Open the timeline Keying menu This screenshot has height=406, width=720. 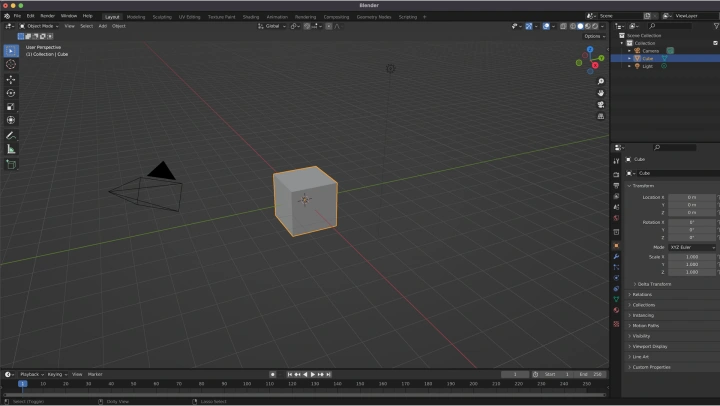click(x=57, y=374)
